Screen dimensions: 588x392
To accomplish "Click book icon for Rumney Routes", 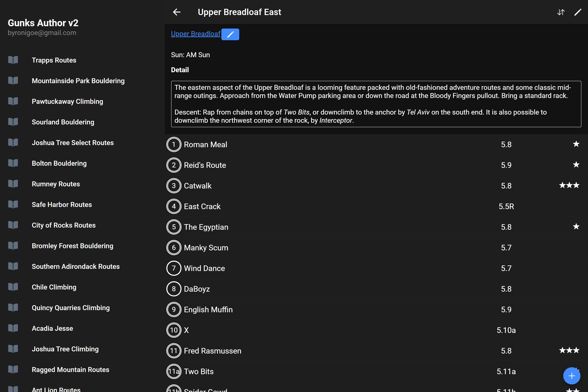I will pos(13,184).
